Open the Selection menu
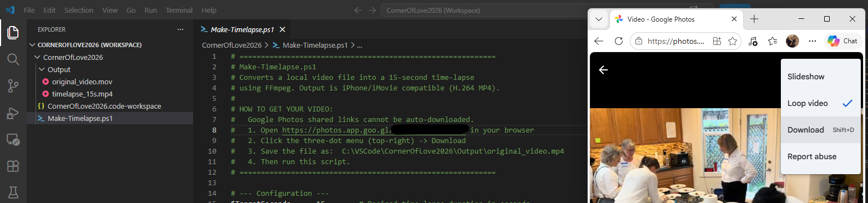868x203 pixels. [79, 11]
